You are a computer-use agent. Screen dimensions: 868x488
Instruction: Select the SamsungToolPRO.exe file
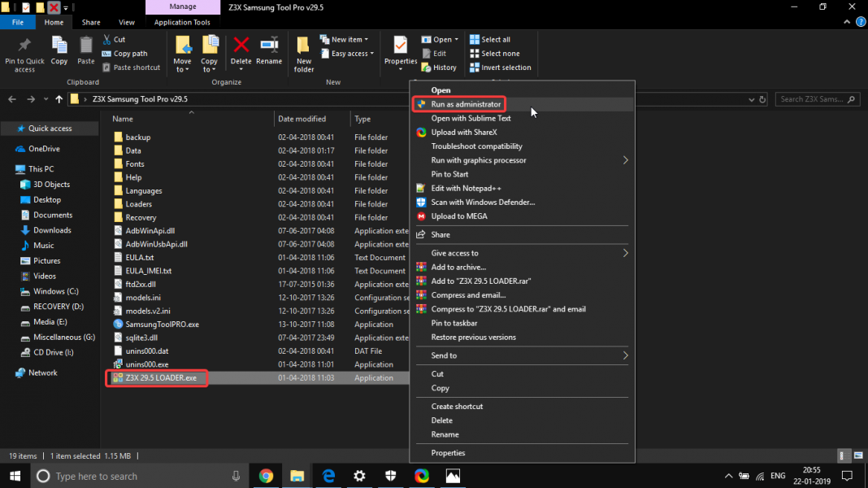point(162,325)
